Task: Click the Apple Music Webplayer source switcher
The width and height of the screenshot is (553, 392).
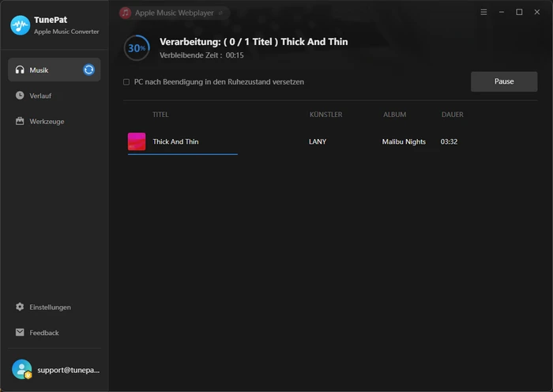Action: pos(175,13)
